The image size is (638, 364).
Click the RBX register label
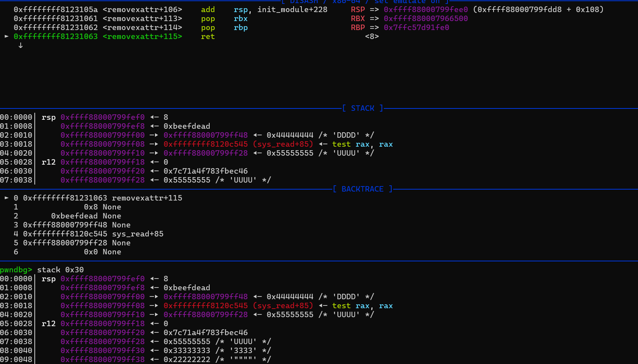[x=358, y=18]
